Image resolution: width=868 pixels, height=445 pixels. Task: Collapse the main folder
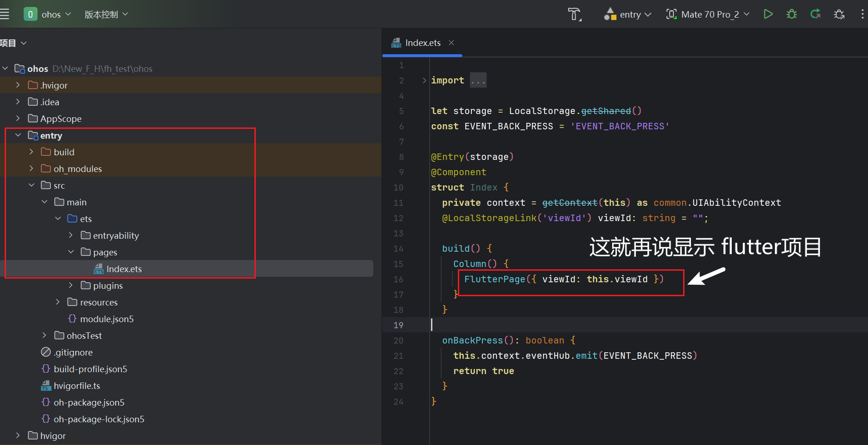[x=44, y=202]
